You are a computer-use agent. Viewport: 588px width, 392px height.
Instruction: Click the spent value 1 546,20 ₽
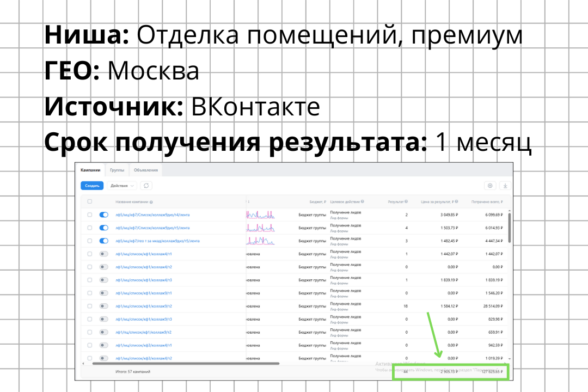[494, 293]
